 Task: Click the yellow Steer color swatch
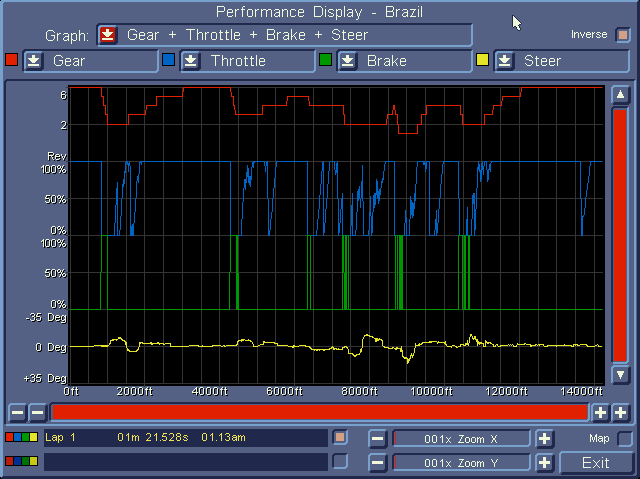482,60
